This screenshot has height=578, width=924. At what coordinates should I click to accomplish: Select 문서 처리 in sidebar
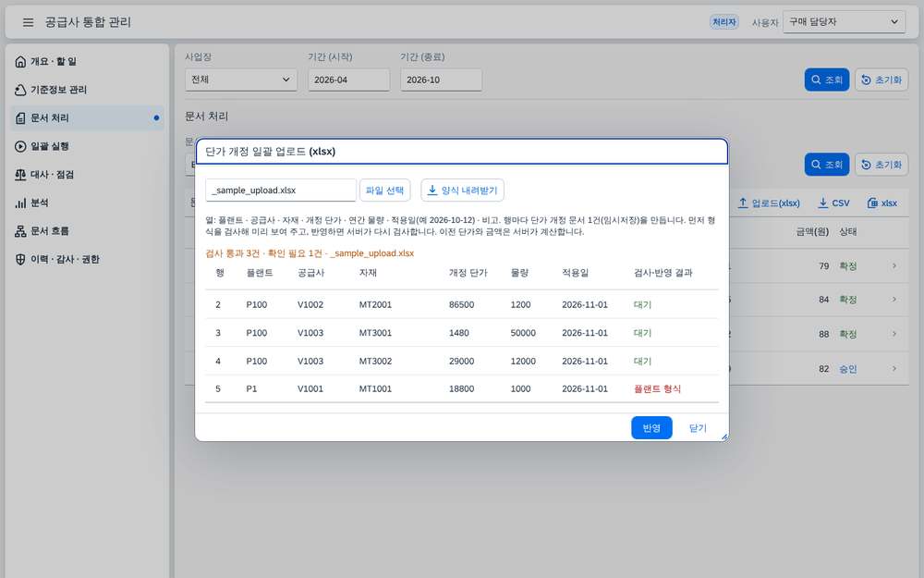click(x=87, y=118)
